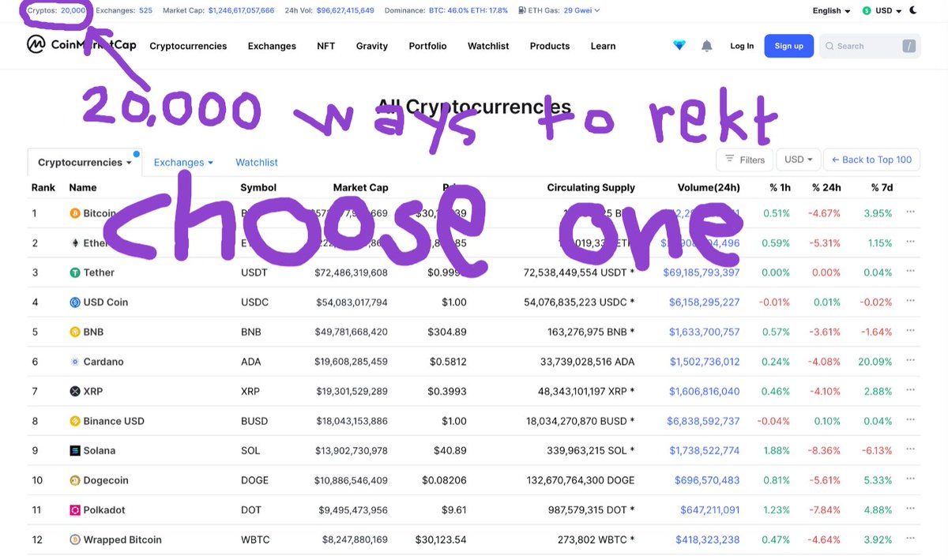948x560 pixels.
Task: Click the Tether coin icon
Action: pos(75,272)
